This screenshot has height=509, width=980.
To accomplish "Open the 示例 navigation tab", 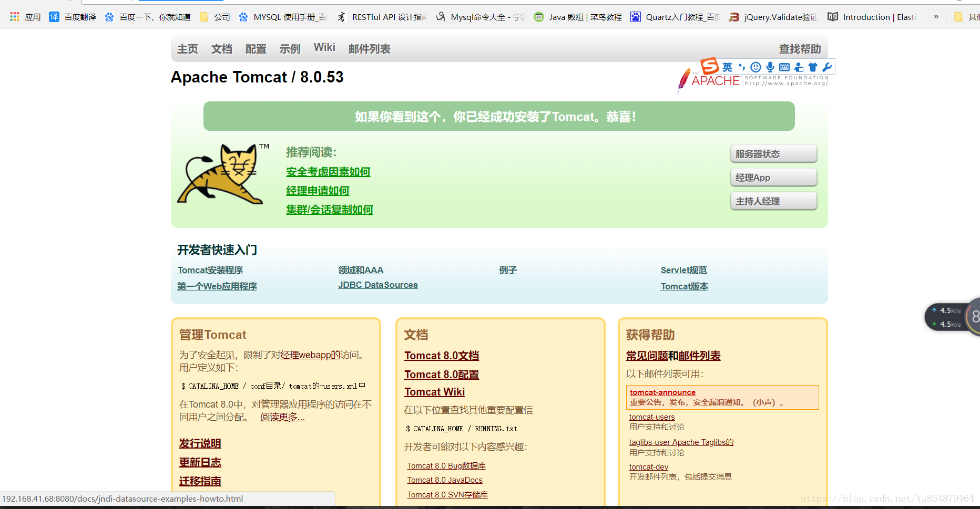I will 290,49.
